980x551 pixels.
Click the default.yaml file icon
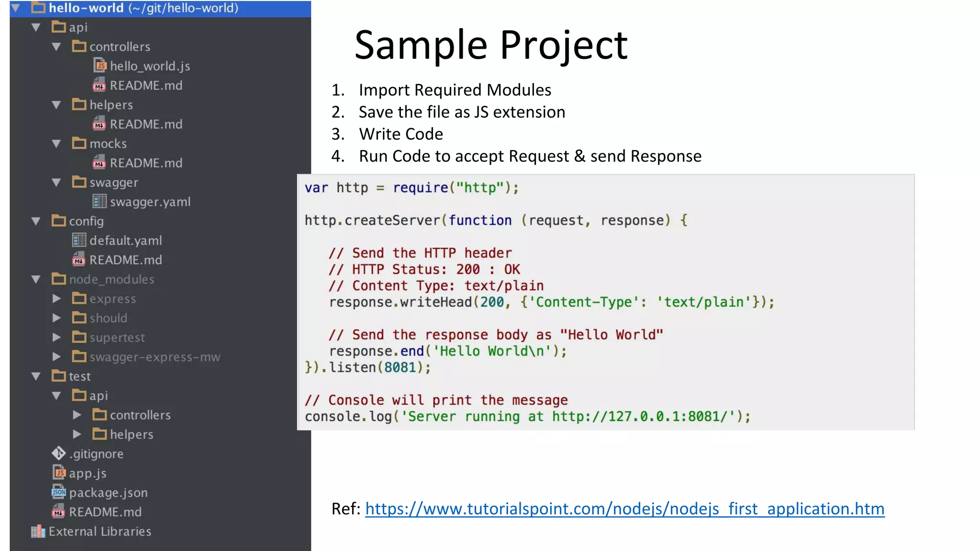[79, 240]
